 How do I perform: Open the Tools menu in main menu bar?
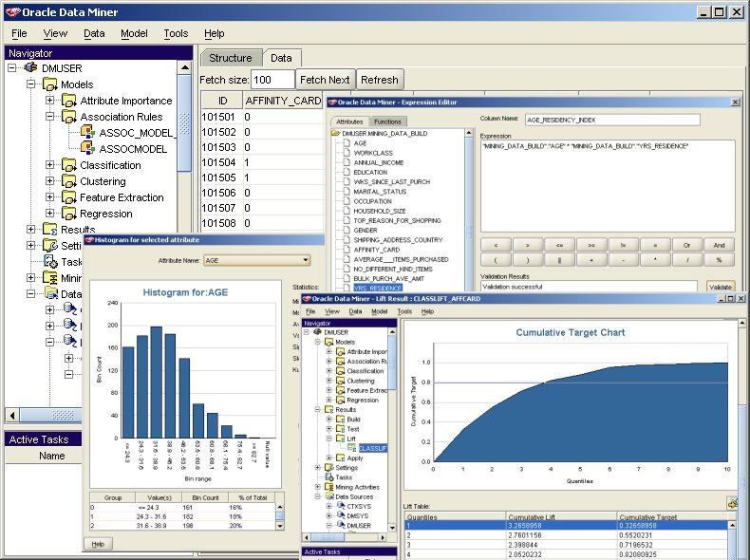point(176,33)
